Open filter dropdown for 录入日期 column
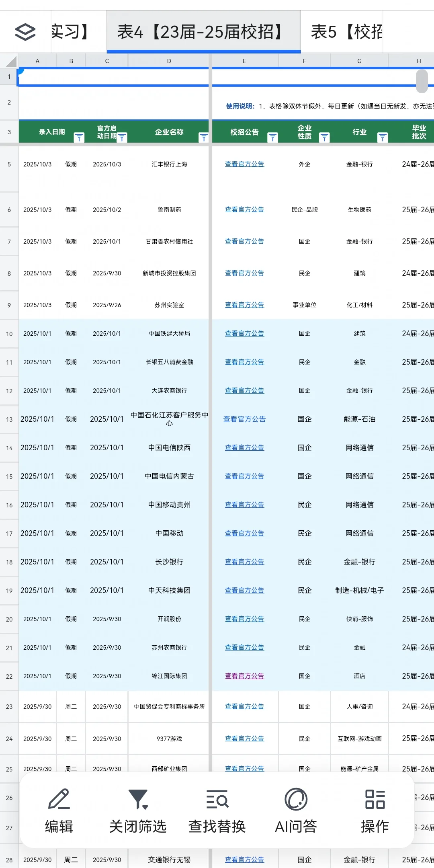This screenshot has height=868, width=434. pyautogui.click(x=79, y=137)
